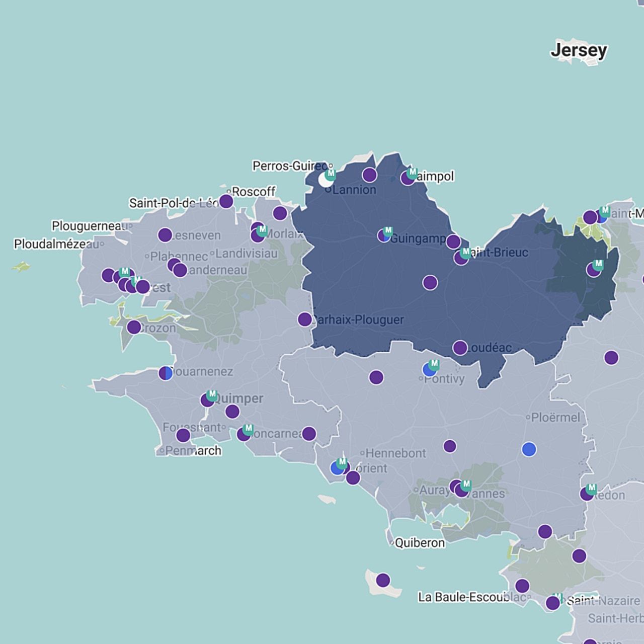Click the Jersey map label
The width and height of the screenshot is (644, 644).
pos(579,50)
